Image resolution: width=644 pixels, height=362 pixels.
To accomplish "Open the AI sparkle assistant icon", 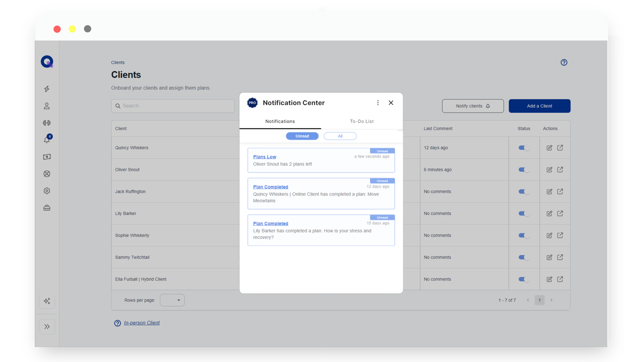I will tap(47, 301).
